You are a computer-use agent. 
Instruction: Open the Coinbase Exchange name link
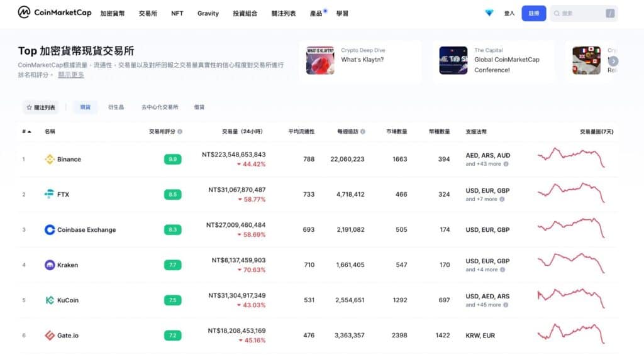[86, 230]
